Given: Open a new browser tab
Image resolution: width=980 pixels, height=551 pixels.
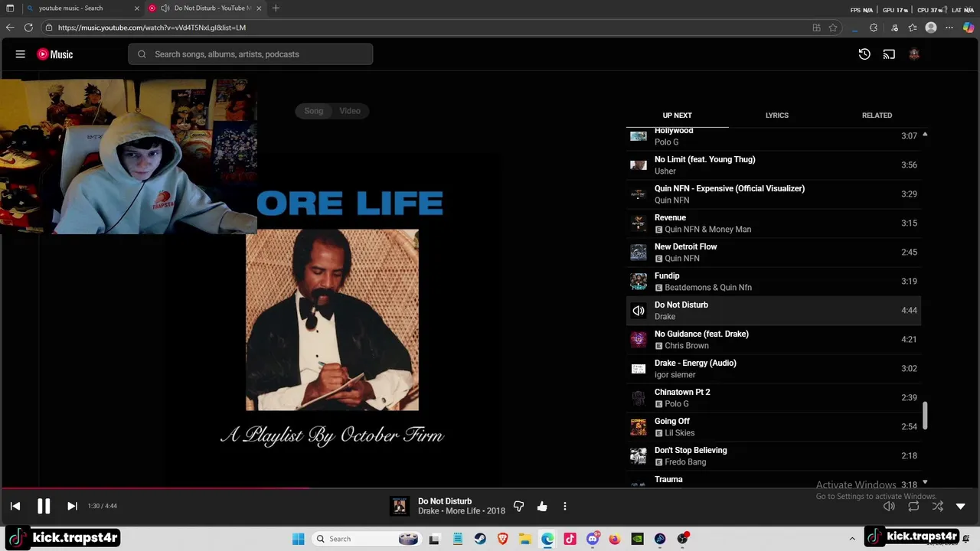Looking at the screenshot, I should point(276,8).
